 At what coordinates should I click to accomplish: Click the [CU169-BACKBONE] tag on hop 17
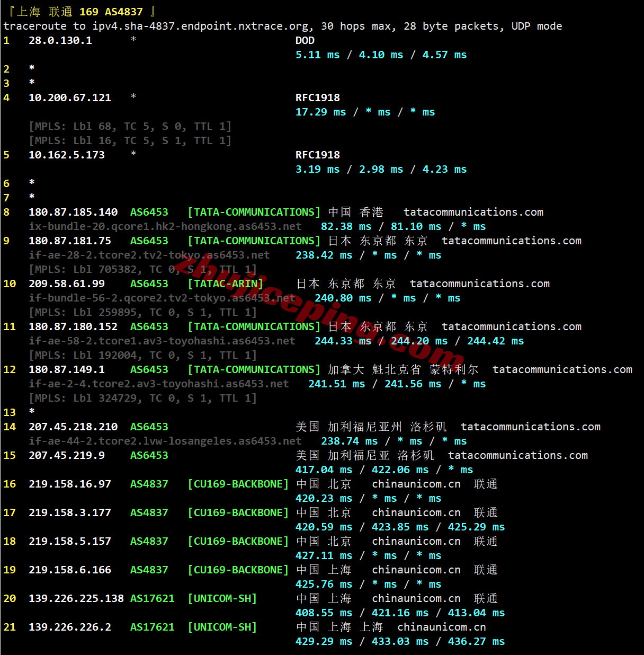238,512
